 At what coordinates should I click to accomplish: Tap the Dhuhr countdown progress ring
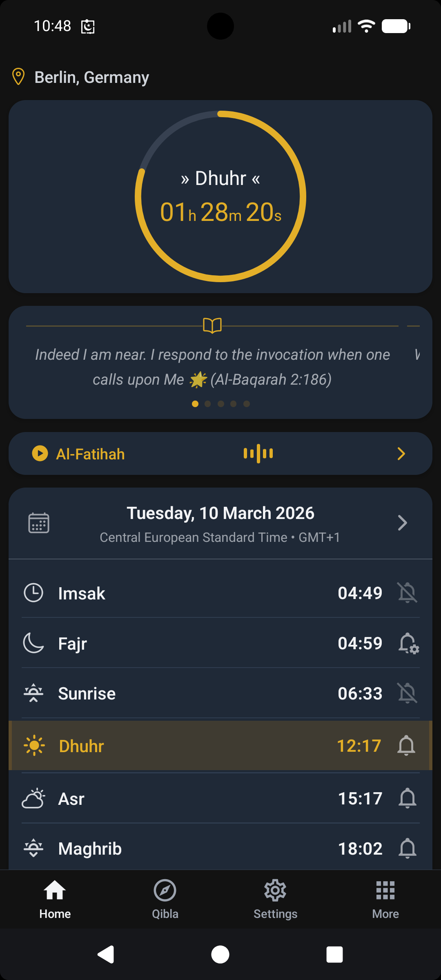[220, 196]
